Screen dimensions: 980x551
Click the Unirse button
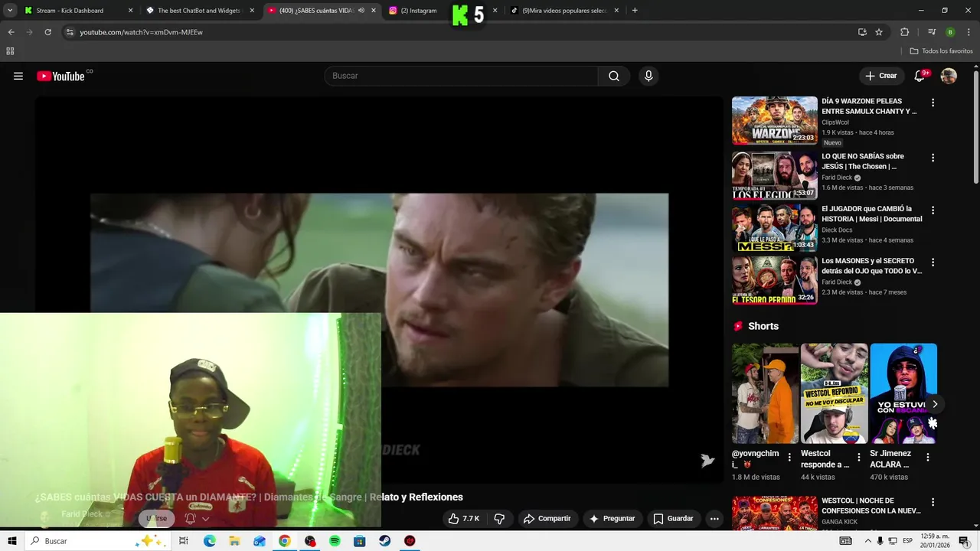coord(157,518)
